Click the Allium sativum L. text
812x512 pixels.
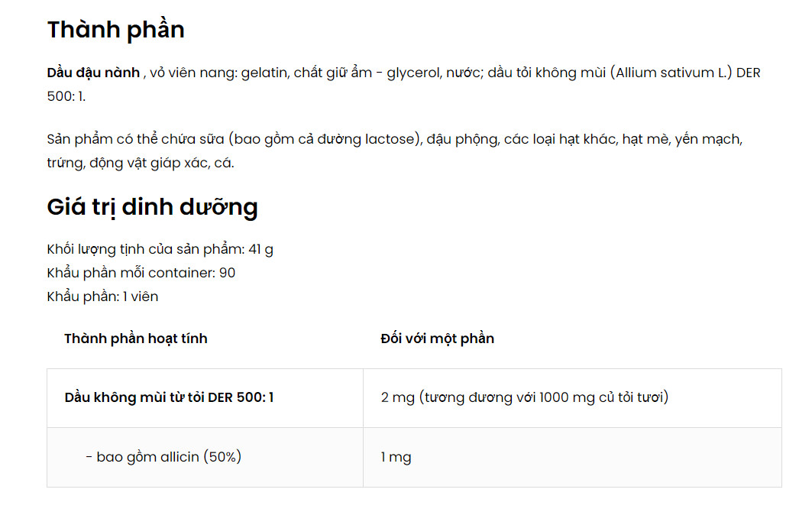click(x=671, y=73)
